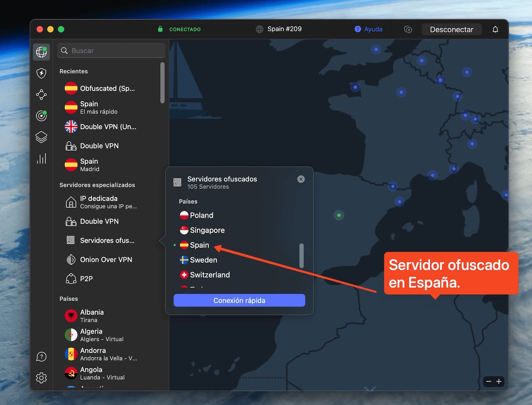Click the Servidores ofuscados popup title
Viewport: 532px width, 405px height.
point(222,179)
